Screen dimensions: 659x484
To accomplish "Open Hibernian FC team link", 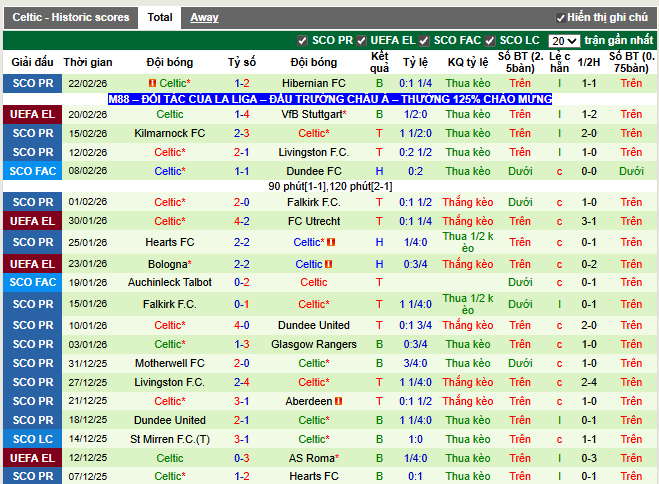I will click(314, 83).
